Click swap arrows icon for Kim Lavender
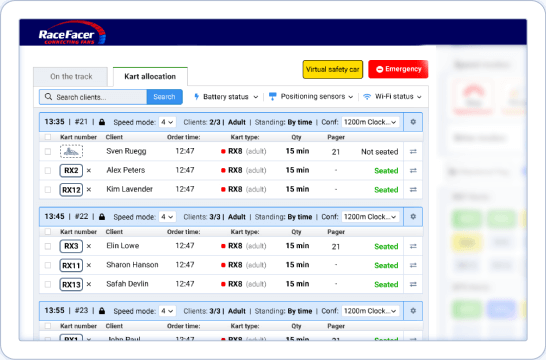The width and height of the screenshot is (546, 360). point(413,189)
